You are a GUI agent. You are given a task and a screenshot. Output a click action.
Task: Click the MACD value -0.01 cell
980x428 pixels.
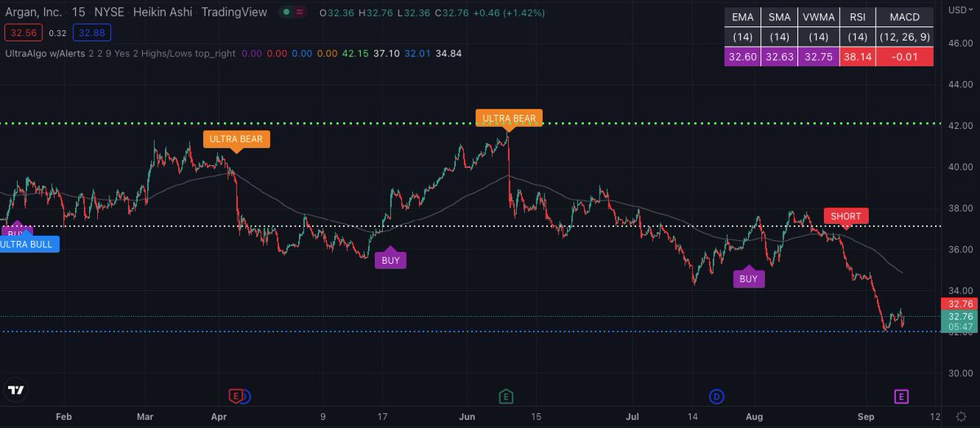903,57
